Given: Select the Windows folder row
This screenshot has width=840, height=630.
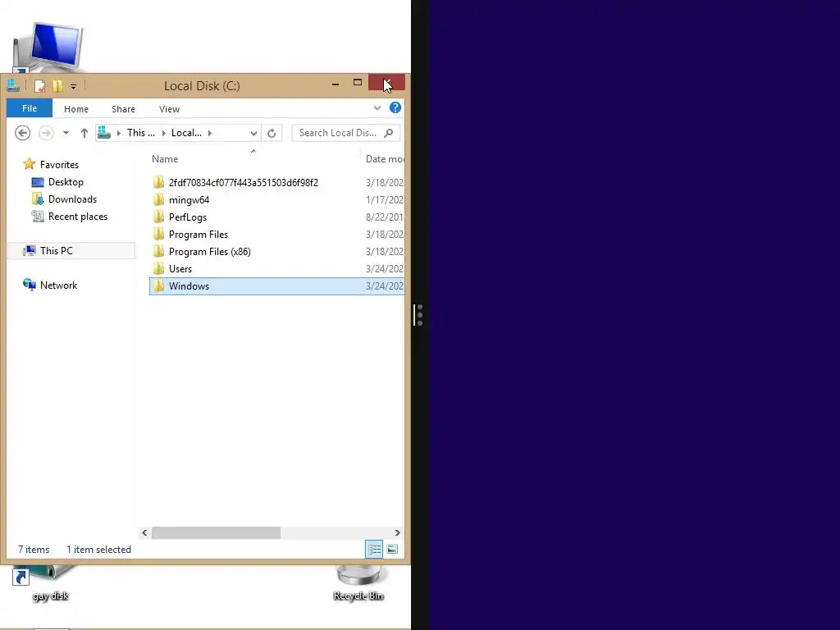Looking at the screenshot, I should tap(277, 286).
